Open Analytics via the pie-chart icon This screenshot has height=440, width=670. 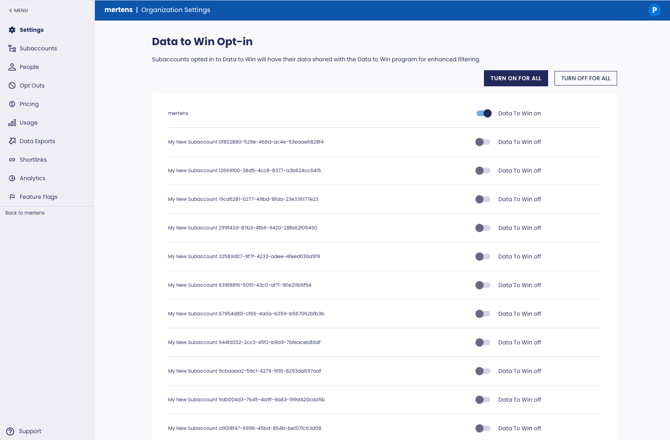[x=12, y=178]
